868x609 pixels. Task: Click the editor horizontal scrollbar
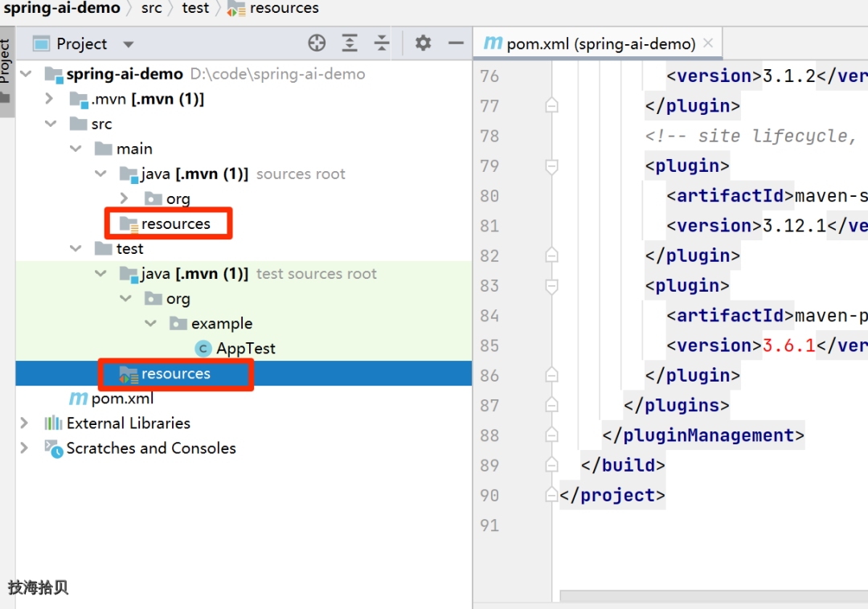tap(714, 595)
